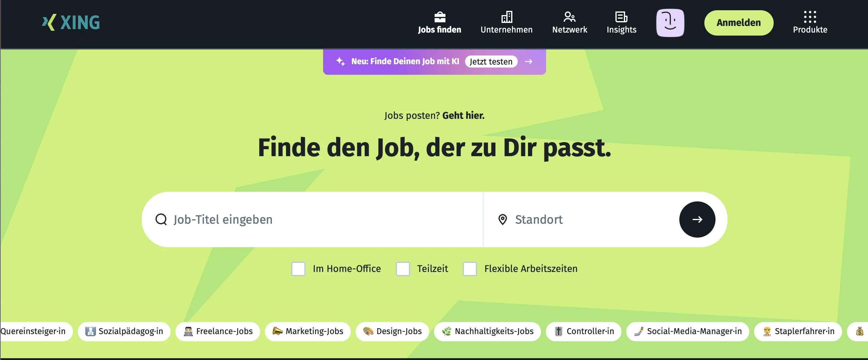Viewport: 868px width, 360px height.
Task: Select the Freelance-Jobs chip
Action: 218,331
